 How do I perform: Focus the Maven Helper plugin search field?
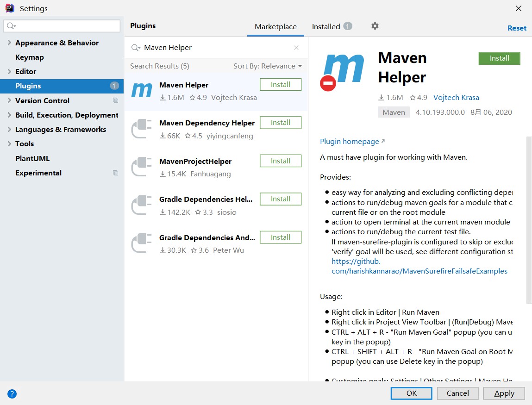tap(216, 48)
